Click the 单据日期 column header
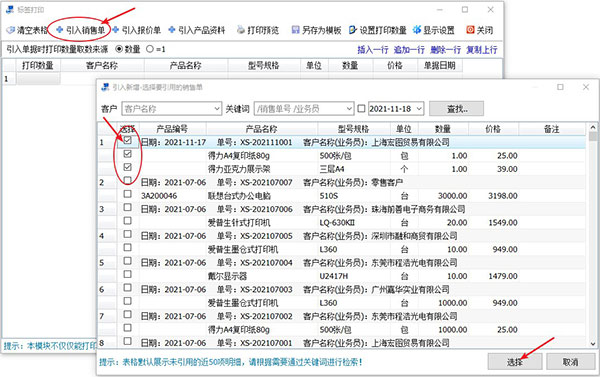 [440, 65]
